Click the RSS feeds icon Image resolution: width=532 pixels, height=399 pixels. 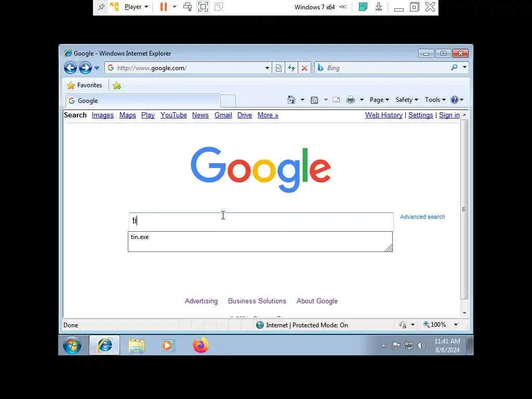click(x=314, y=100)
